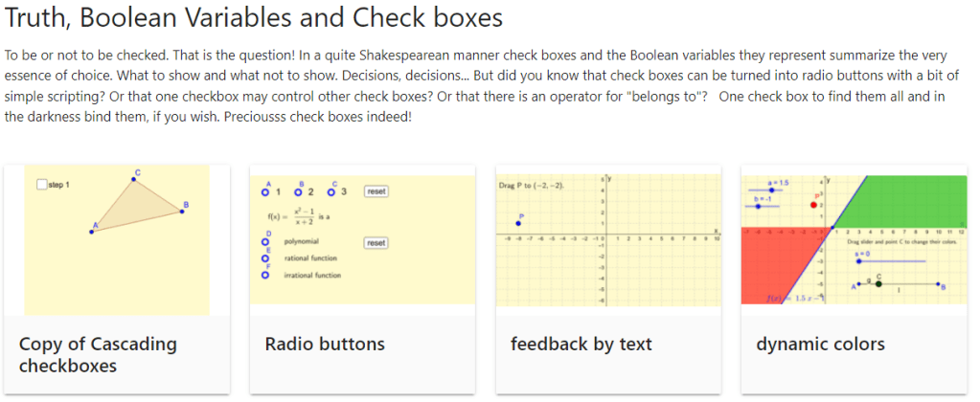
Task: Choose the 'rational function' radio option
Action: (x=265, y=258)
